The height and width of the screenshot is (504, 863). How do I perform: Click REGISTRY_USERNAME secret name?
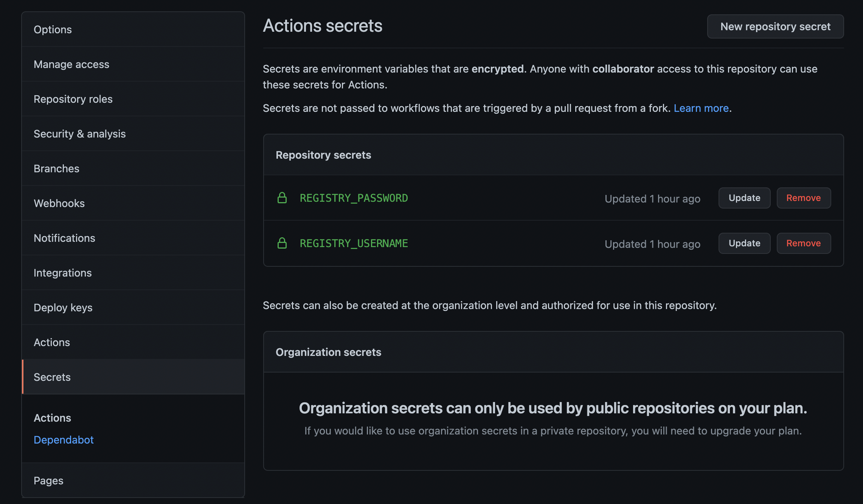[354, 243]
